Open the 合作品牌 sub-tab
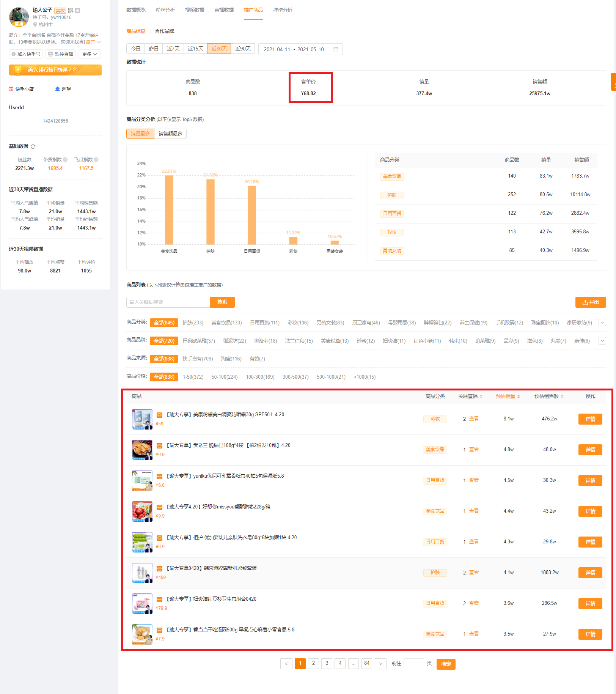This screenshot has width=616, height=694. coord(165,31)
